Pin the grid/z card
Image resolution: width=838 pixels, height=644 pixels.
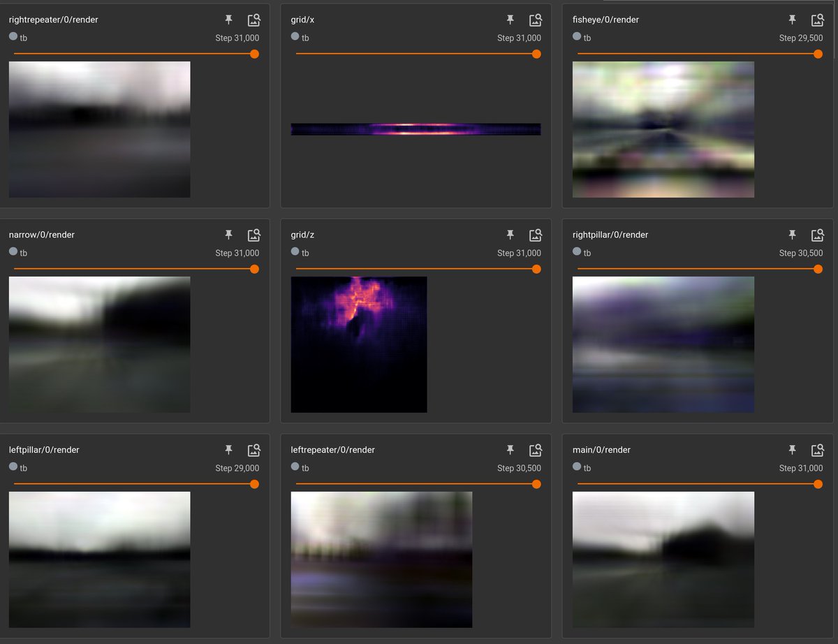(510, 235)
